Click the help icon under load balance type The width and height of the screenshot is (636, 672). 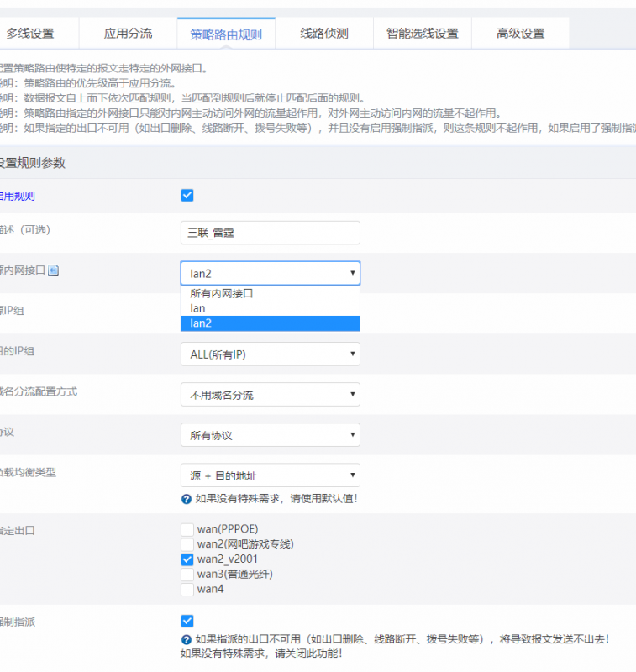186,499
